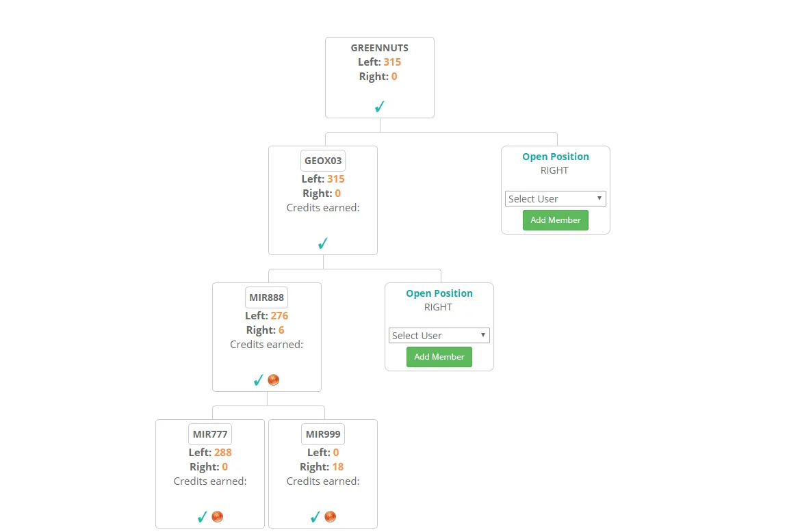Click the teal checkmark under GREENNUTS
Viewport: 800px width, 532px height.
tap(380, 107)
